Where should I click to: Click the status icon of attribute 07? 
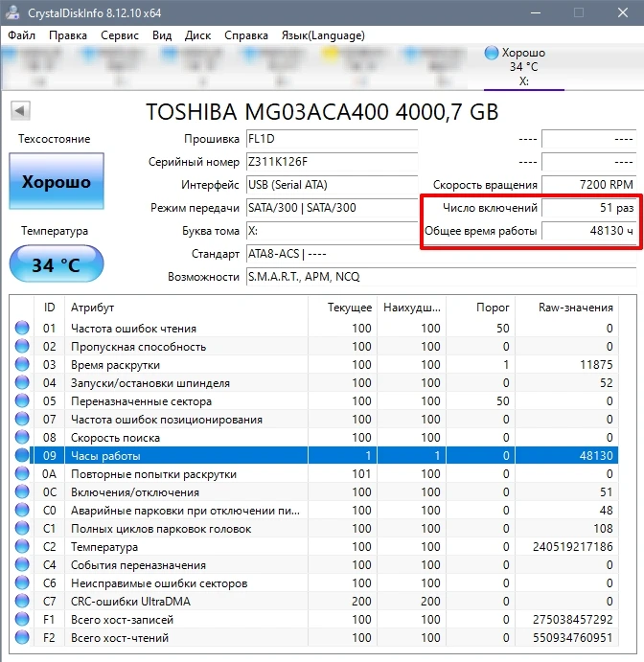[x=22, y=419]
